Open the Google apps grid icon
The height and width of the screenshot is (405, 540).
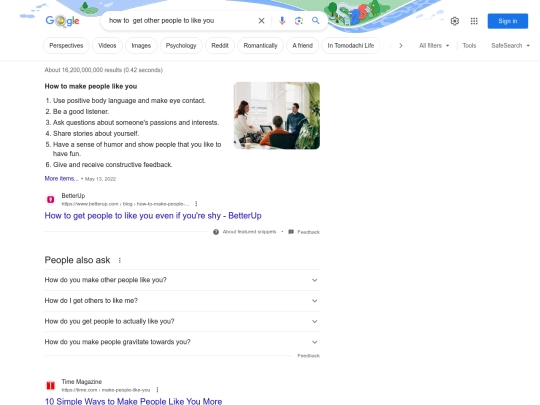tap(474, 21)
